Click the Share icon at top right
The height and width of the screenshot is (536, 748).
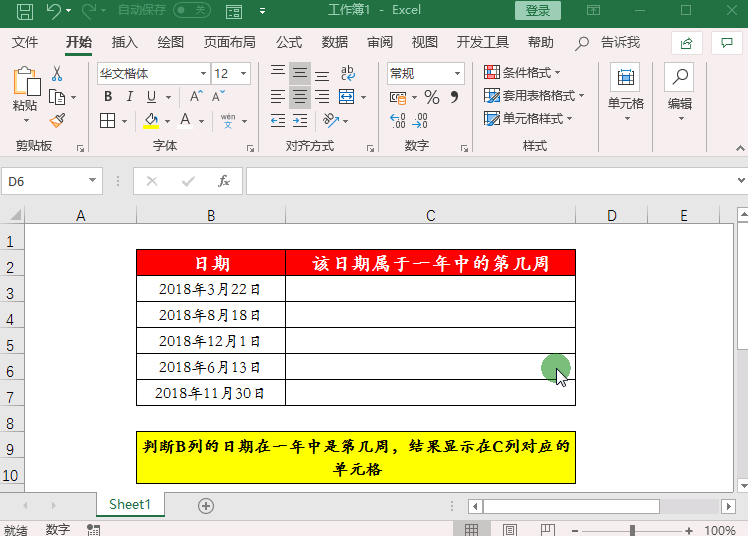(x=686, y=43)
